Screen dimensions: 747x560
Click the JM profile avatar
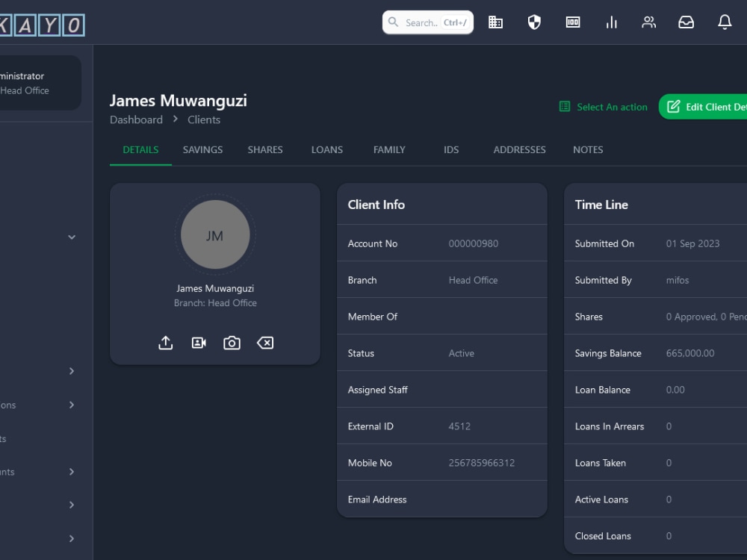(215, 234)
